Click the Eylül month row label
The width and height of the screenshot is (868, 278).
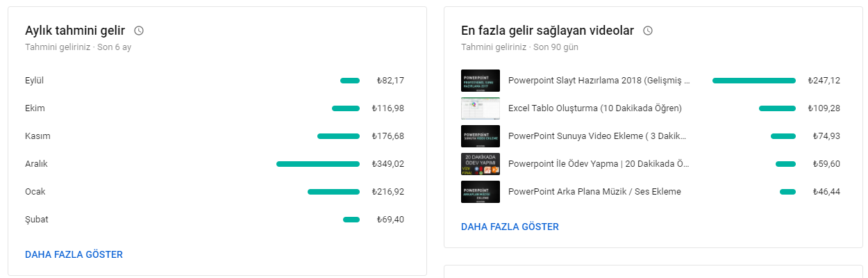point(35,81)
